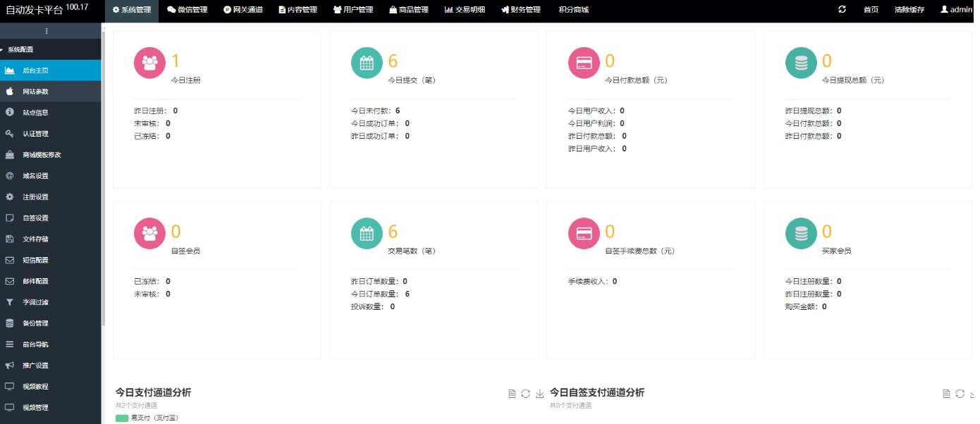Click the 今日用户收入 text row
This screenshot has height=424, width=980.
click(x=596, y=111)
